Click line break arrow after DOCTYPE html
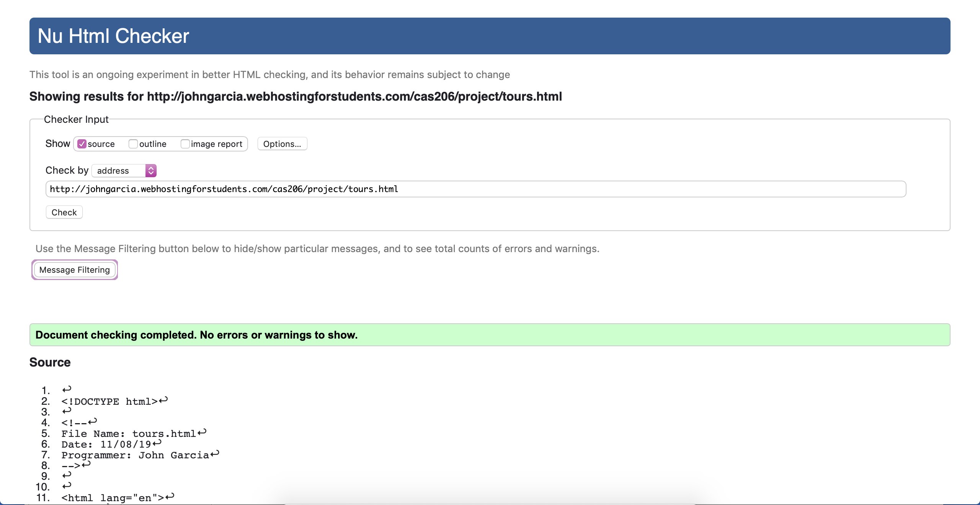 pos(163,400)
